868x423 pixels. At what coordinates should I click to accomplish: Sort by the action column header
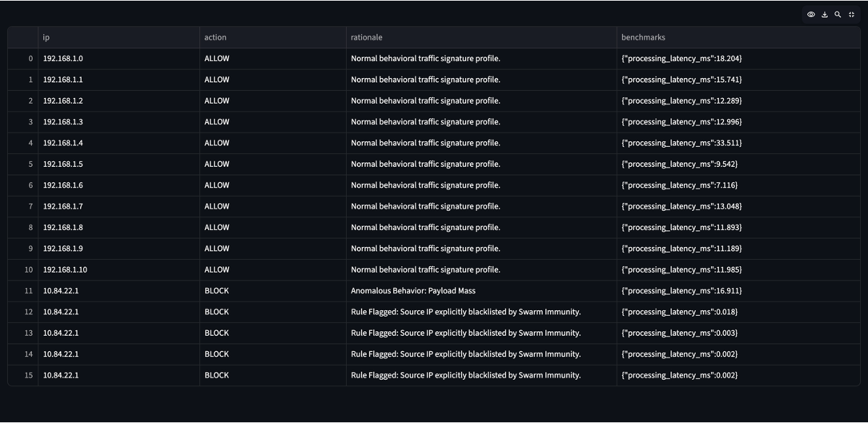273,38
